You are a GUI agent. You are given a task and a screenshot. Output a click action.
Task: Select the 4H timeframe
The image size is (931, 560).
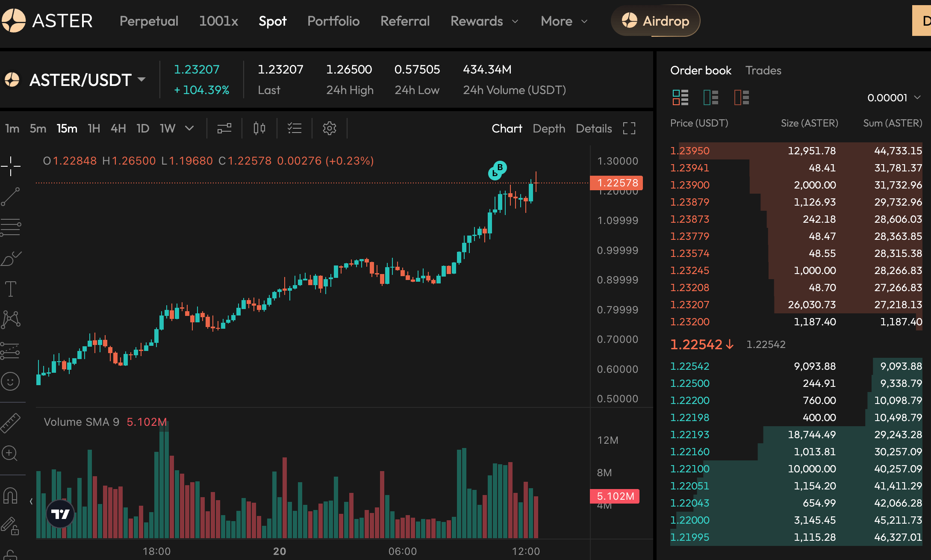[x=118, y=128]
